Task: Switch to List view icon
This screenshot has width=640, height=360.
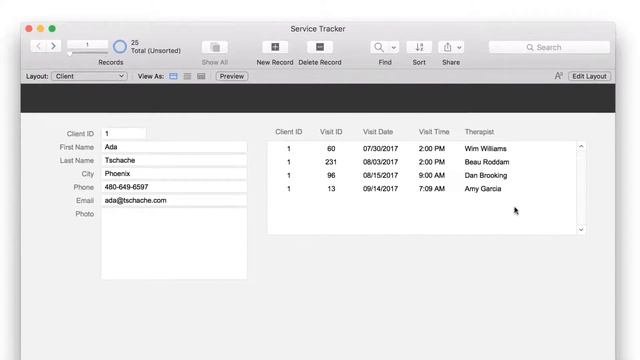Action: tap(187, 76)
